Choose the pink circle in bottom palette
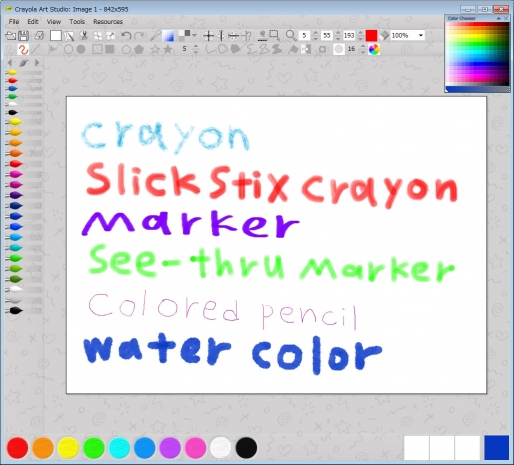The width and height of the screenshot is (514, 465). tap(195, 448)
